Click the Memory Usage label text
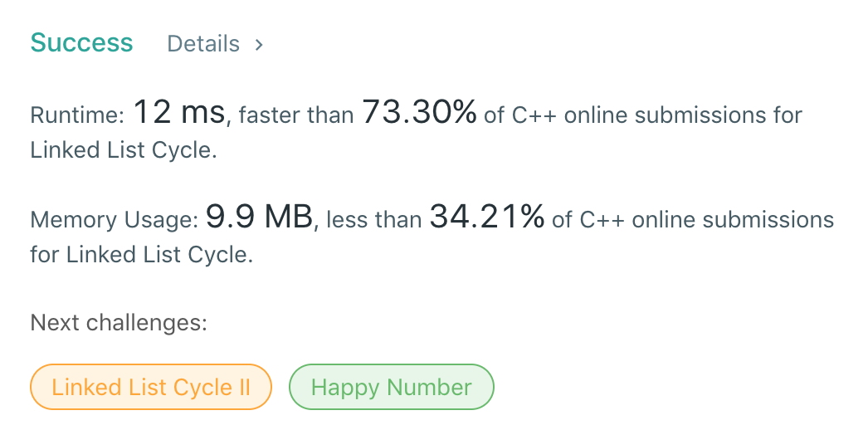The width and height of the screenshot is (868, 430). [115, 220]
